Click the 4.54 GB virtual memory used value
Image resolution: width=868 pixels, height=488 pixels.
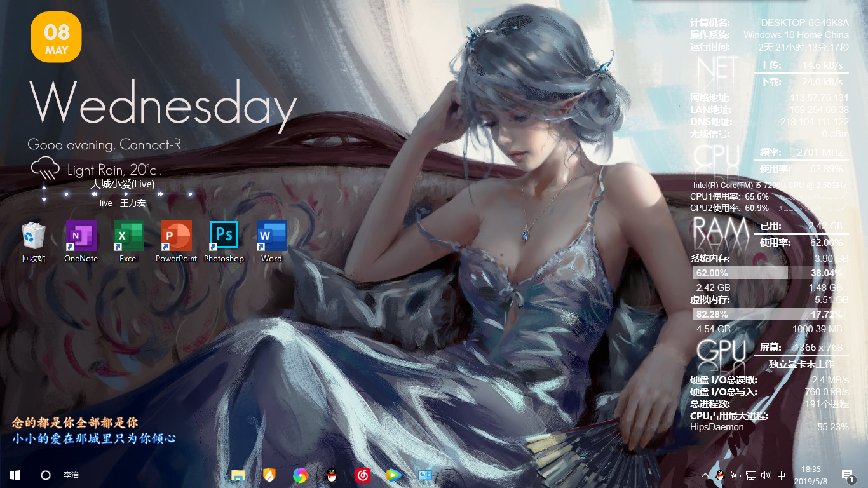(714, 329)
